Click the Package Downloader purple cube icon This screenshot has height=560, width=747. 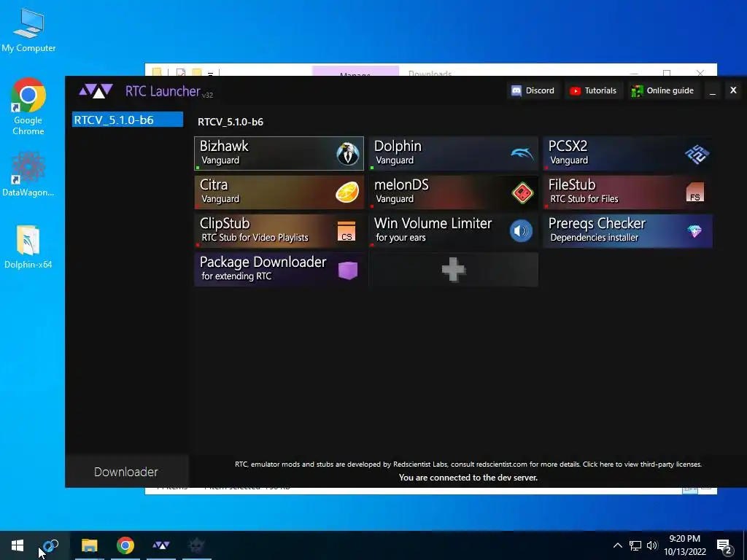[x=348, y=270]
